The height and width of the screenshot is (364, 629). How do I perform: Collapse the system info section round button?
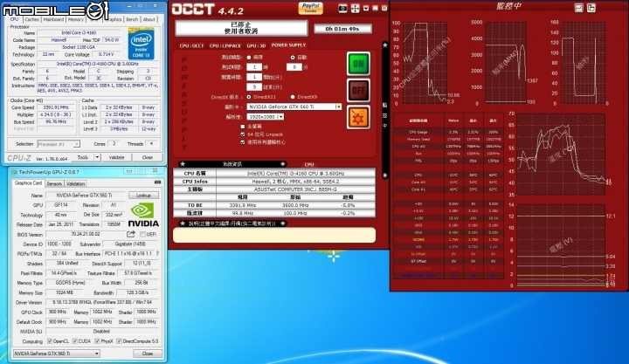click(283, 164)
